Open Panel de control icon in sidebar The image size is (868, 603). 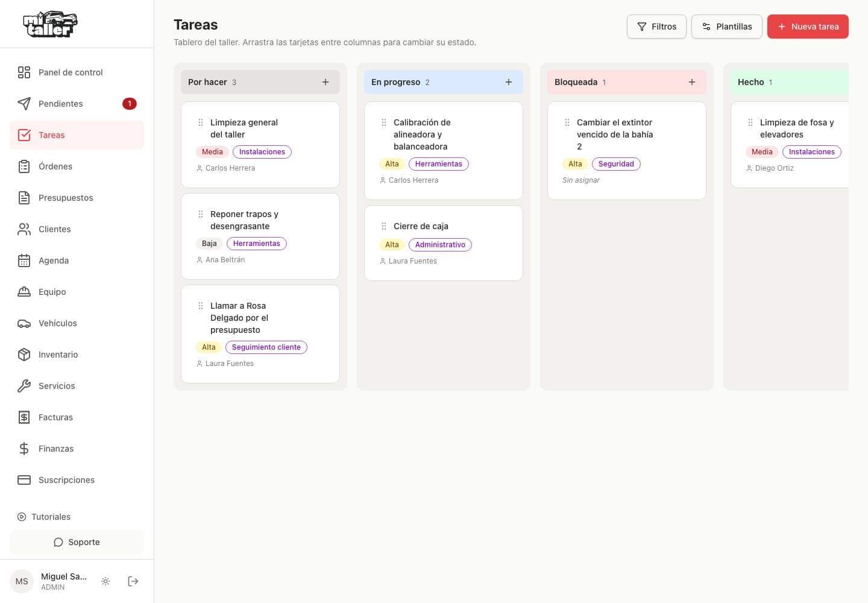24,72
